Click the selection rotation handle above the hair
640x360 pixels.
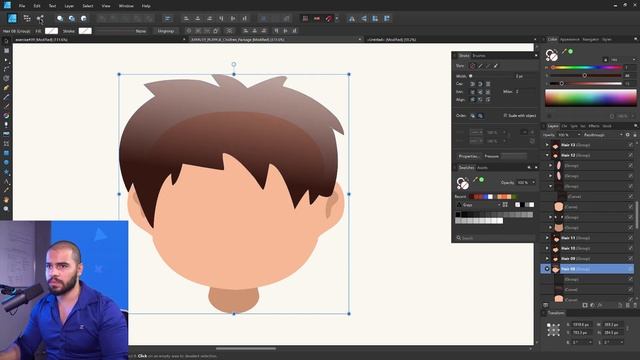pyautogui.click(x=234, y=64)
